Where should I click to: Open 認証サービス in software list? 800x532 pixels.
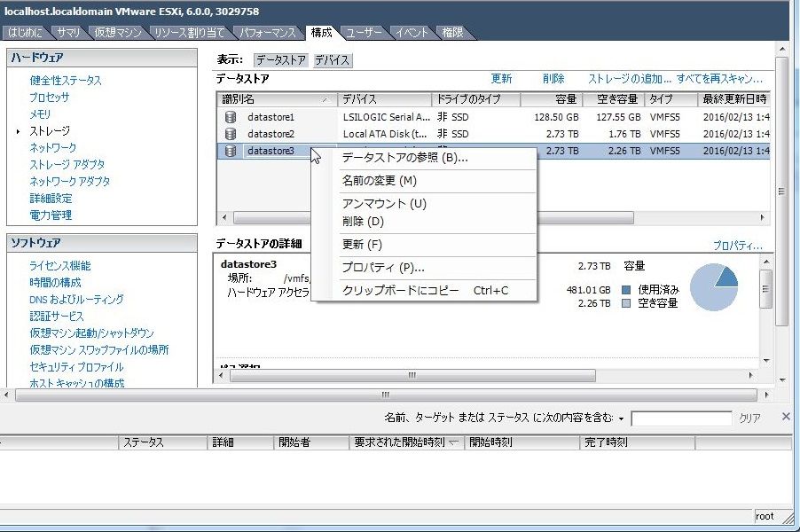coord(56,316)
